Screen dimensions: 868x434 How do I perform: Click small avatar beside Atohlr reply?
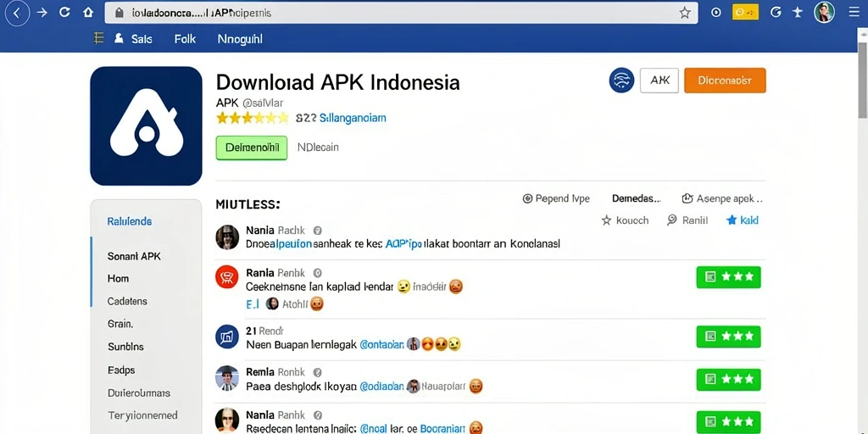click(x=272, y=303)
